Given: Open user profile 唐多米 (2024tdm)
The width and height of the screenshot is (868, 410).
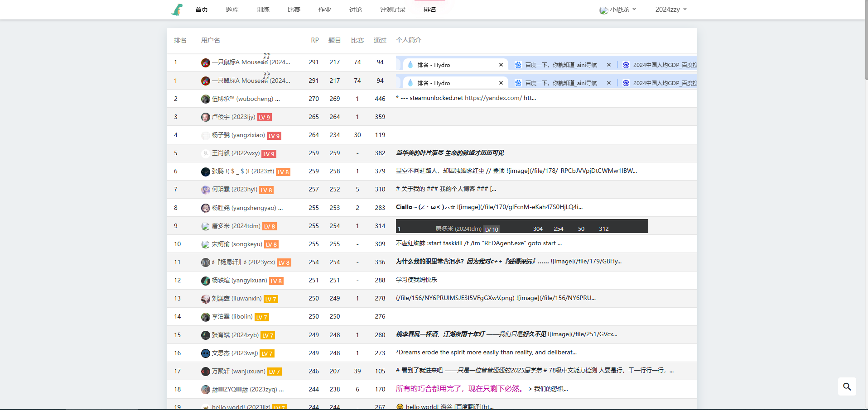Looking at the screenshot, I should coord(236,226).
